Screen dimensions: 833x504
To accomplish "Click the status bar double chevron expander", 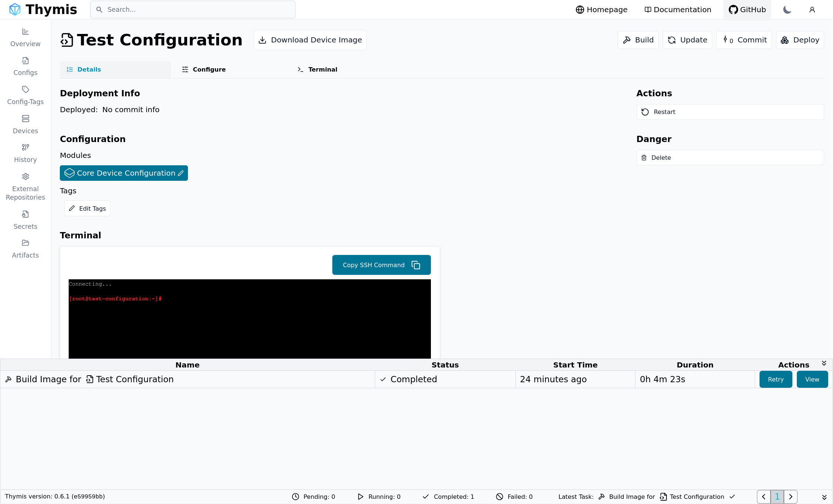I will click(824, 497).
